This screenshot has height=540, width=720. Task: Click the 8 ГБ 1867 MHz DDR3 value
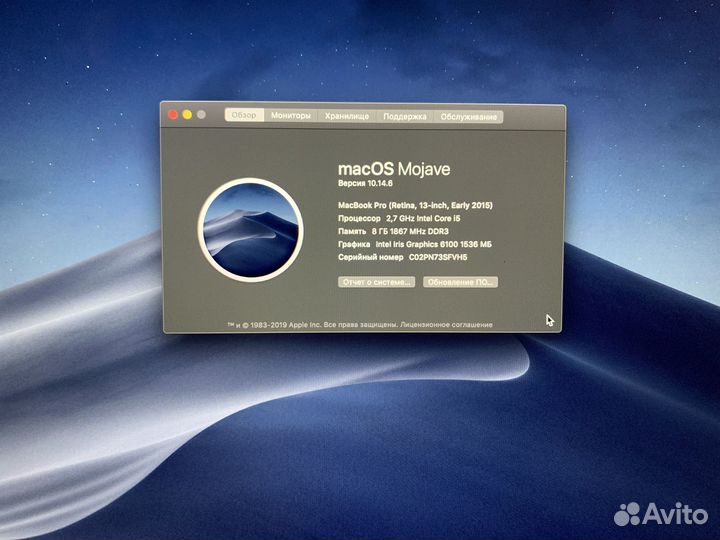pyautogui.click(x=410, y=231)
